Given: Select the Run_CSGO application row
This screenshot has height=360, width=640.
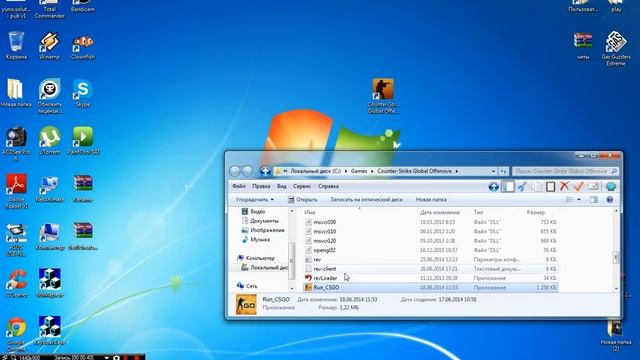Looking at the screenshot, I should [x=430, y=287].
